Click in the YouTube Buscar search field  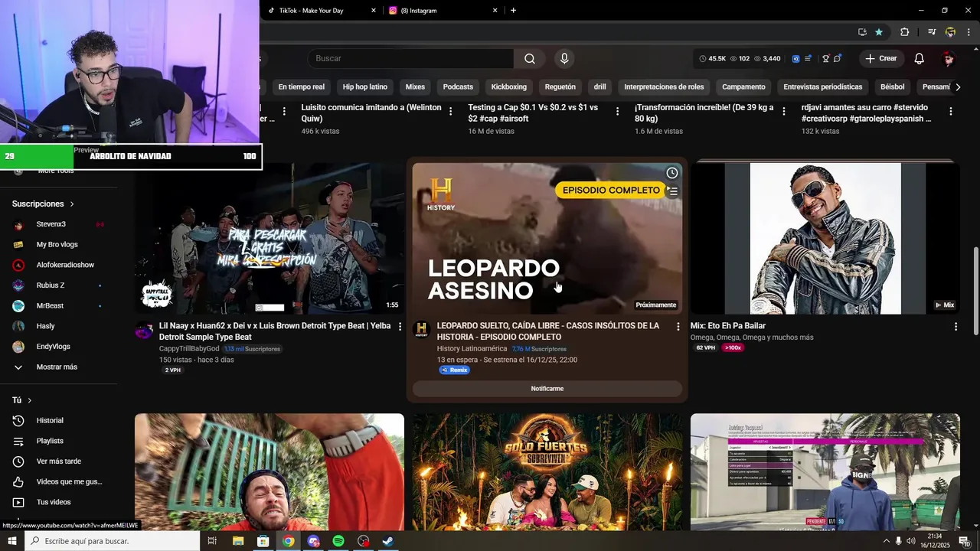tap(412, 59)
